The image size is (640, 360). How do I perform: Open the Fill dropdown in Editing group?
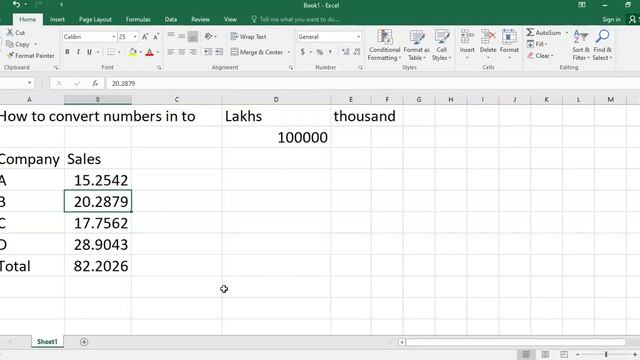coord(537,44)
